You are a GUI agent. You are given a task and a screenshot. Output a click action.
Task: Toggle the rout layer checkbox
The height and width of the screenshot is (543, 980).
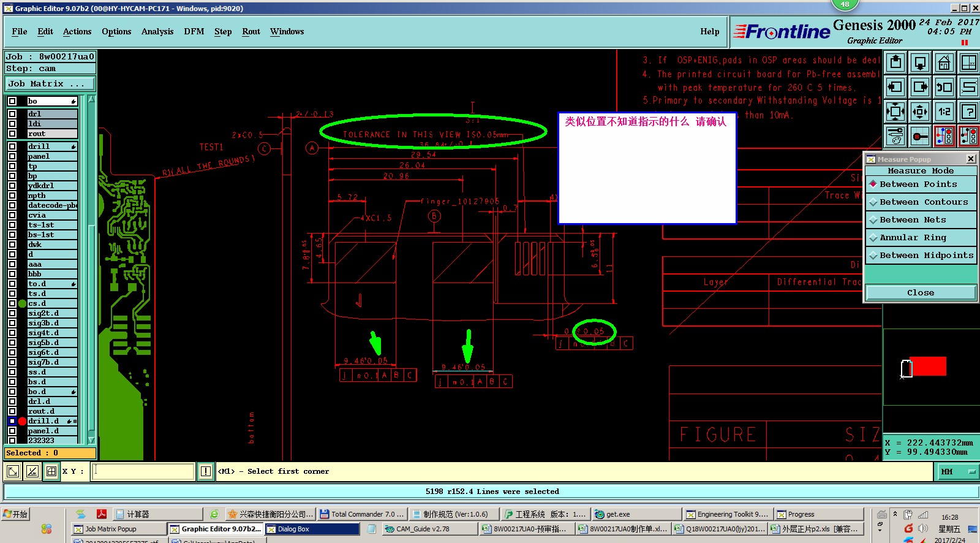(12, 134)
